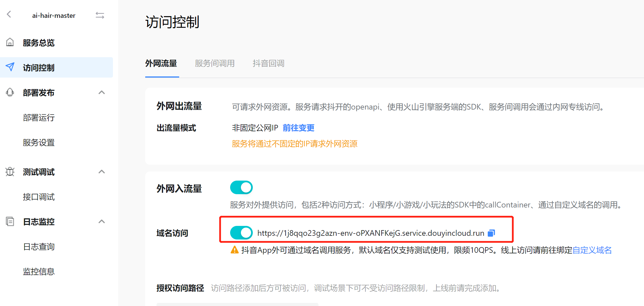This screenshot has height=306, width=644.
Task: Click the document icon beside 日志监控
Action: pyautogui.click(x=10, y=221)
